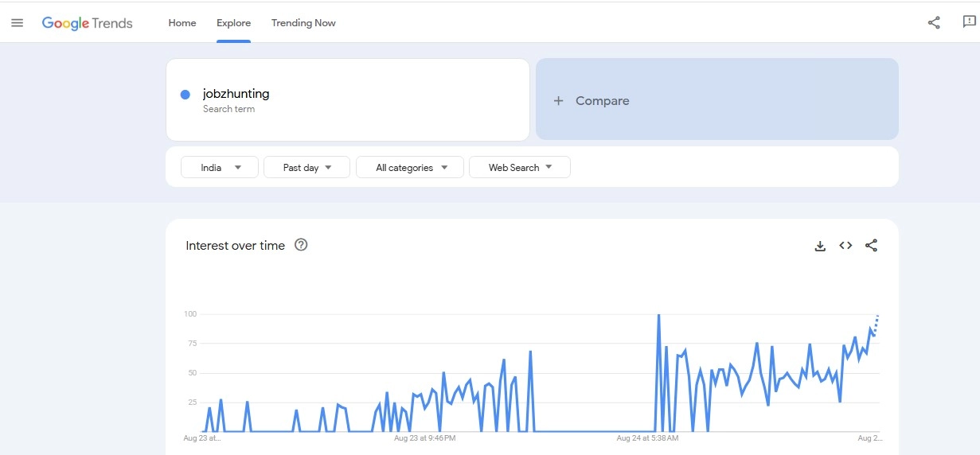
Task: Open the send feedback icon
Action: 968,23
